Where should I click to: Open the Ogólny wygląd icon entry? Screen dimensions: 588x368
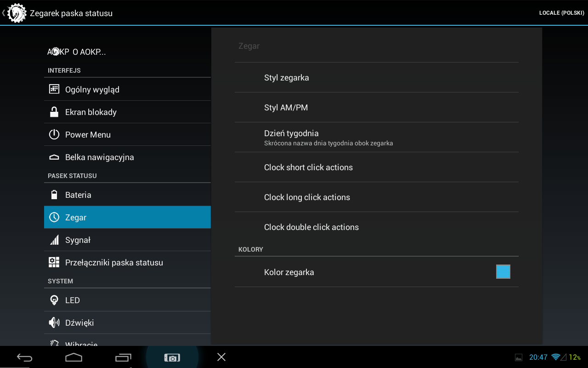pyautogui.click(x=54, y=89)
